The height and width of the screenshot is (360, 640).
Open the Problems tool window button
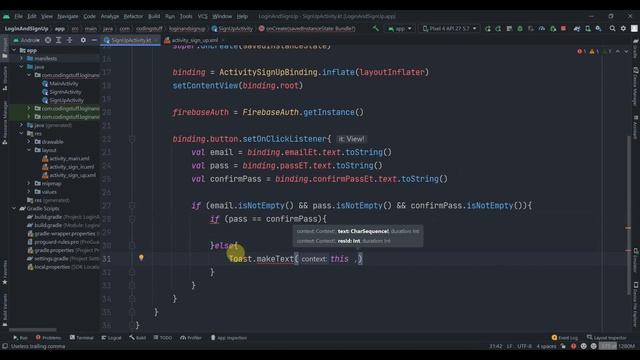click(x=48, y=338)
